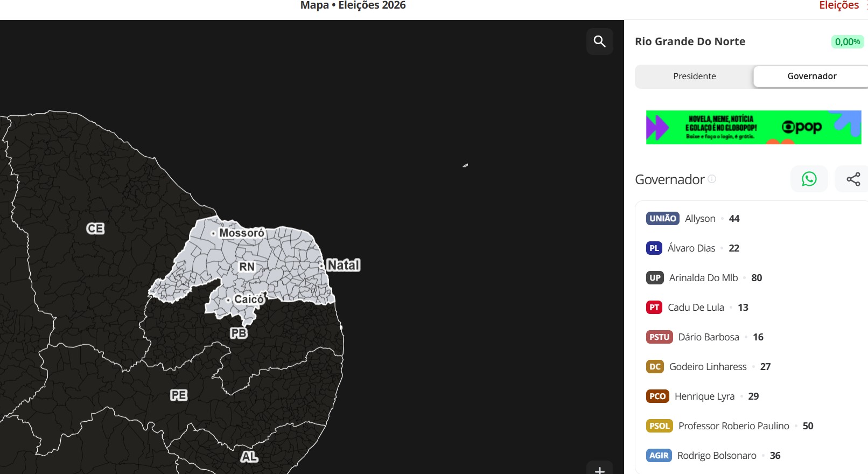Viewport: 868px width, 474px height.
Task: Click the share icon beside Governador
Action: (x=853, y=179)
